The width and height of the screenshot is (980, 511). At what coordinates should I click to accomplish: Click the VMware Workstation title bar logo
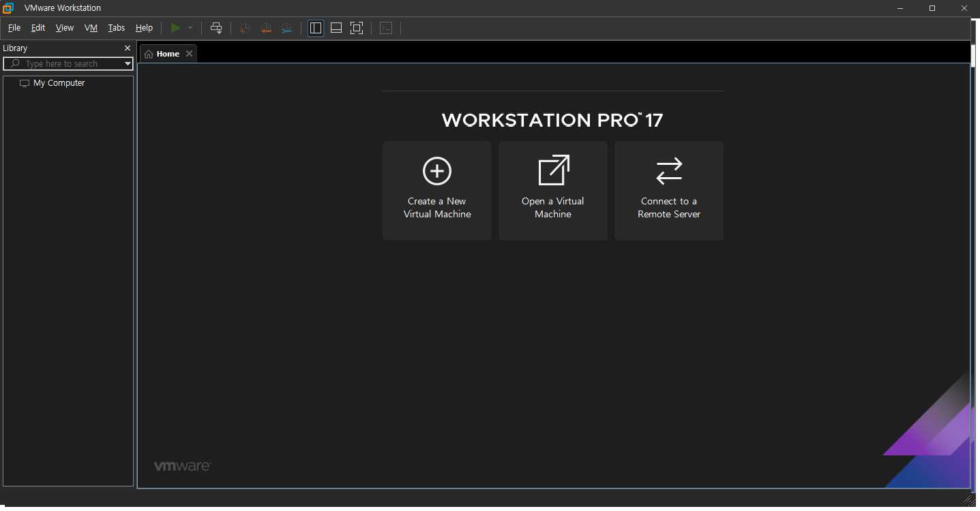click(8, 7)
